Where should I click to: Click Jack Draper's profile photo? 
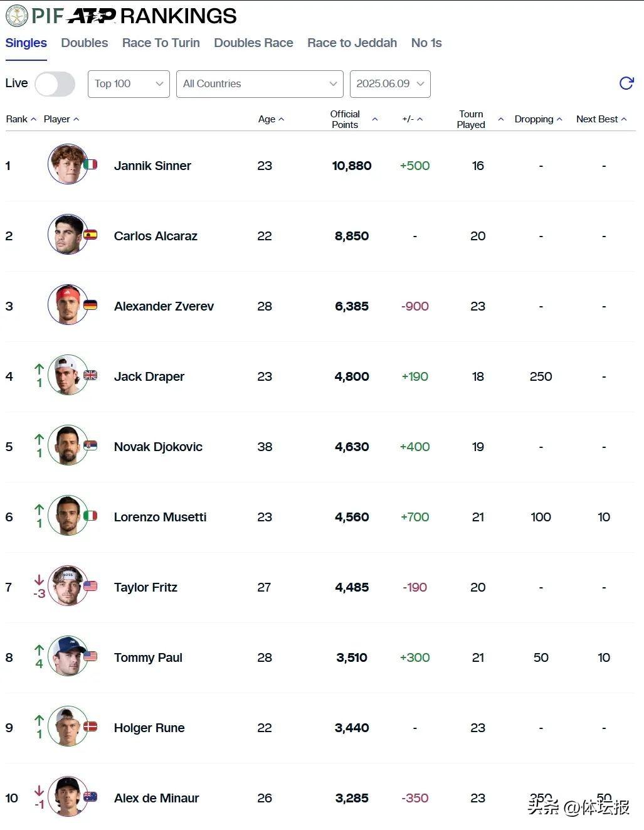(68, 375)
